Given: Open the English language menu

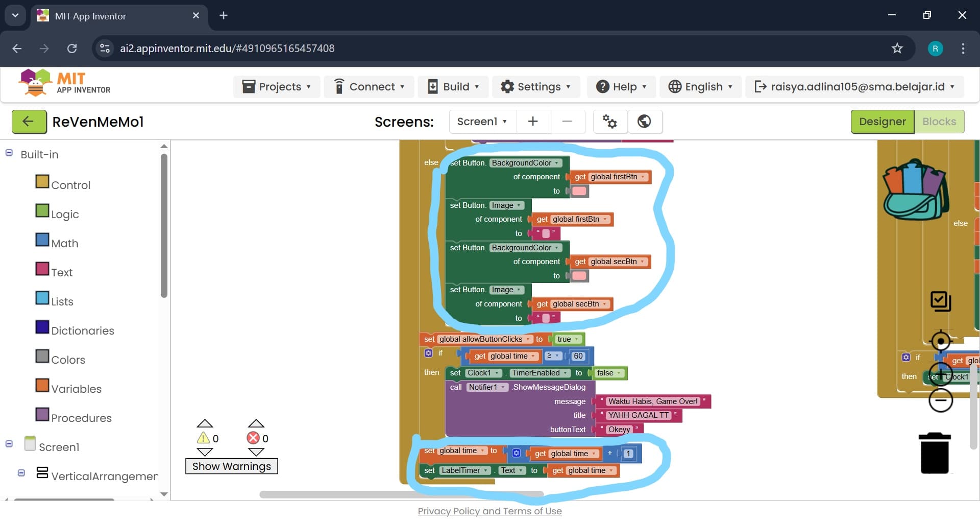Looking at the screenshot, I should tap(700, 87).
